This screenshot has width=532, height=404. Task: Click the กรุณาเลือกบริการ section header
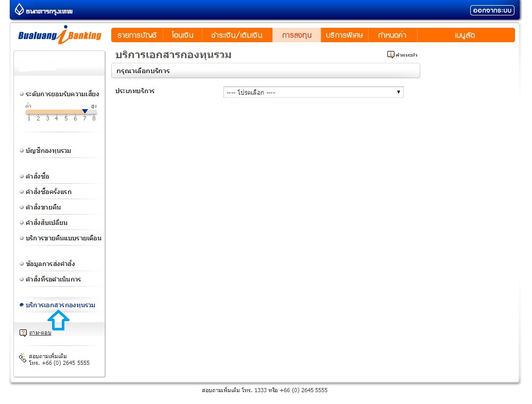point(266,71)
